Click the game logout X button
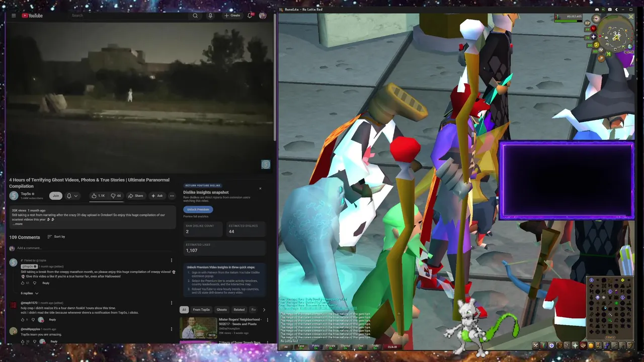The width and height of the screenshot is (644, 362). click(x=631, y=17)
